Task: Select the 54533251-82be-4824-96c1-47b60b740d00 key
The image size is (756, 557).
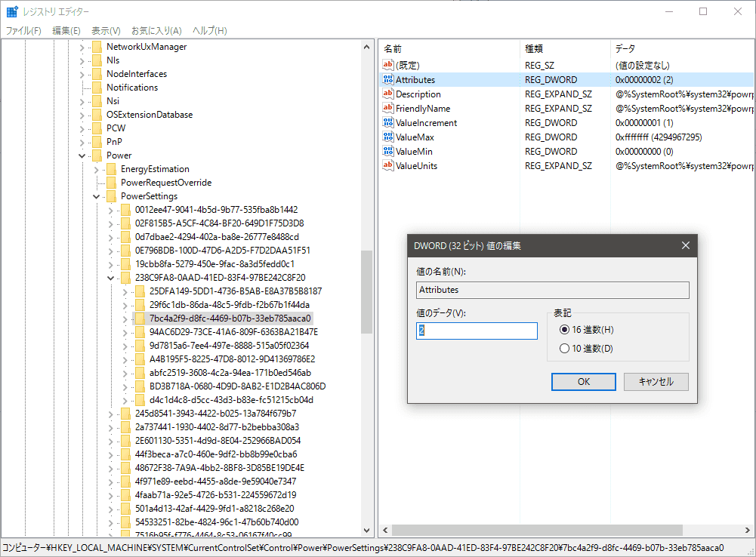Action: point(217,522)
